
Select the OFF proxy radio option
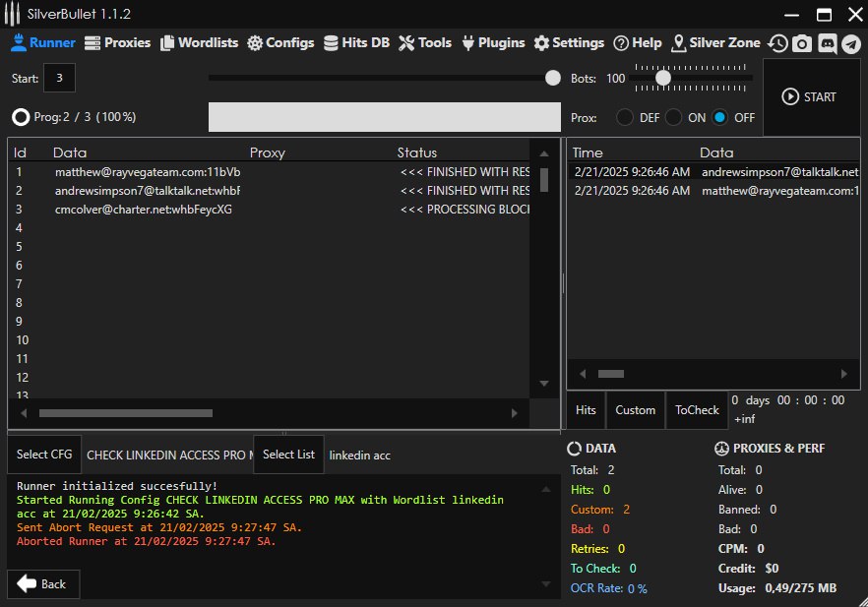pos(720,117)
